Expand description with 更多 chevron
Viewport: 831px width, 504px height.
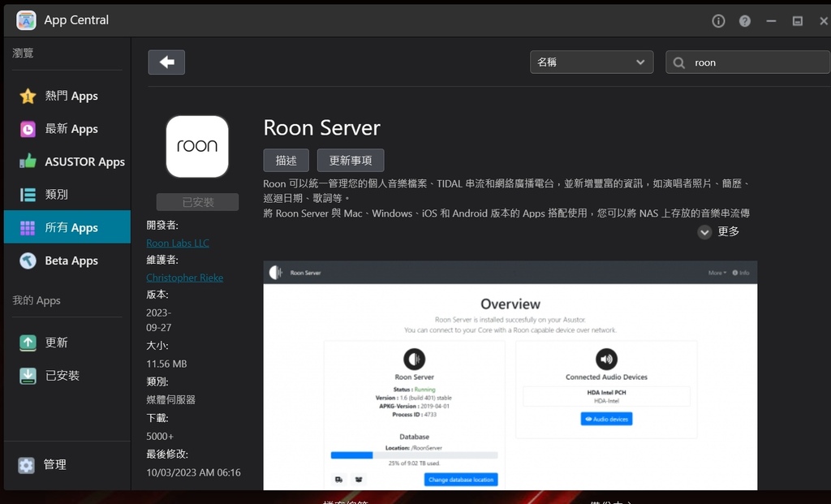[704, 231]
